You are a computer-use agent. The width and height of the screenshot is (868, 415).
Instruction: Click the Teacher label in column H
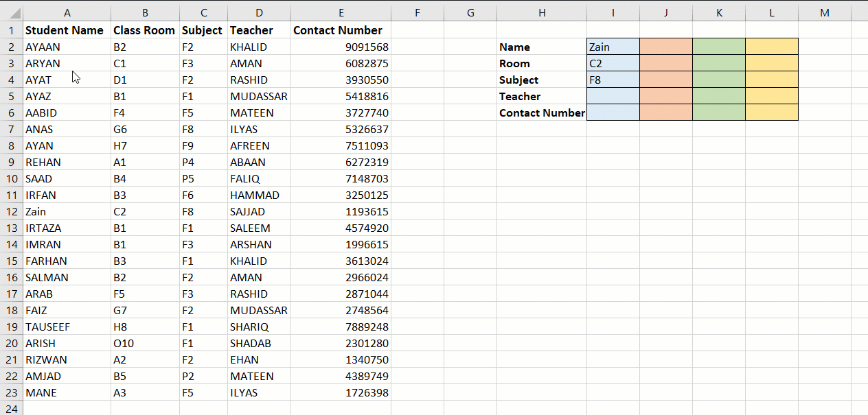coord(542,96)
